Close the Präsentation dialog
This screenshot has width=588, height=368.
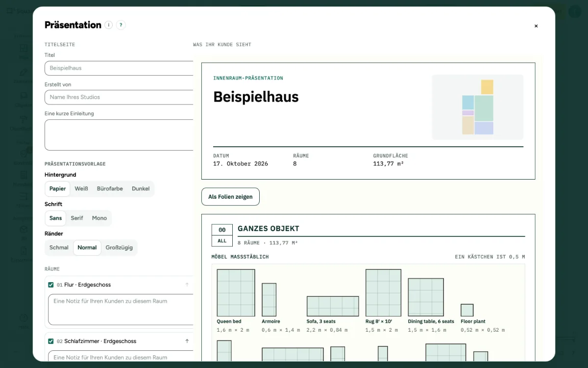tap(536, 26)
